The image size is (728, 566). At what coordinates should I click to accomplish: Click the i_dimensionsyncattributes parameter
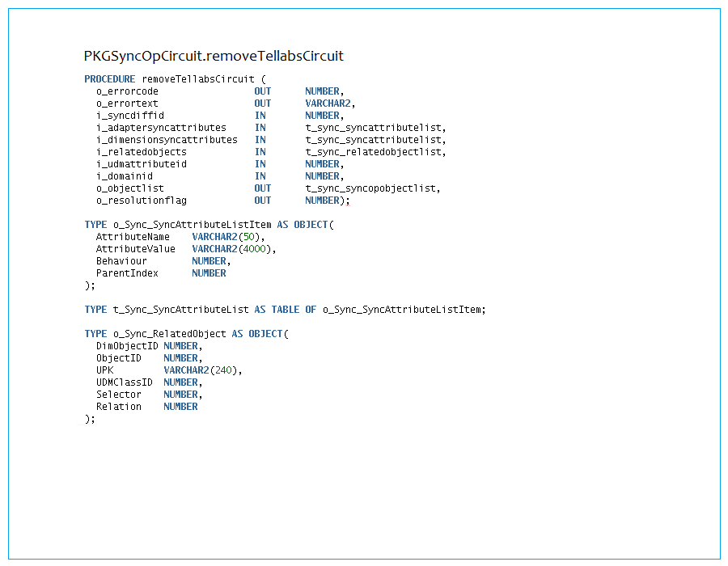coord(167,140)
